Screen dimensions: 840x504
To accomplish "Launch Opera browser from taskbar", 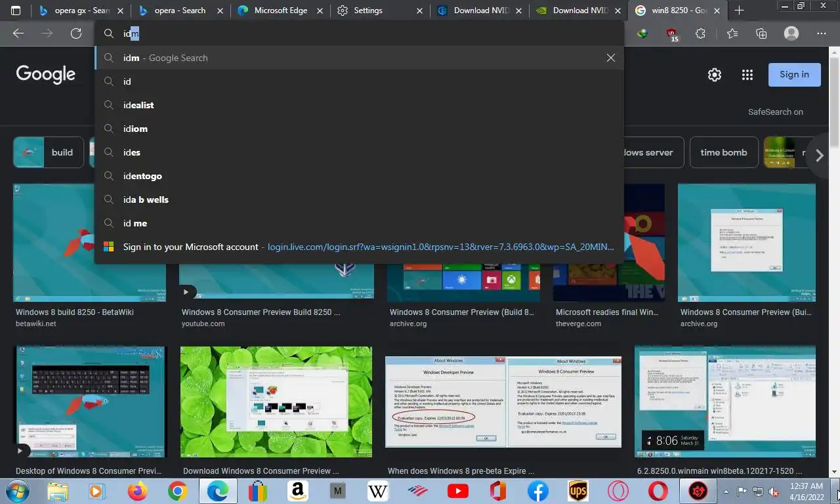I will [x=658, y=490].
